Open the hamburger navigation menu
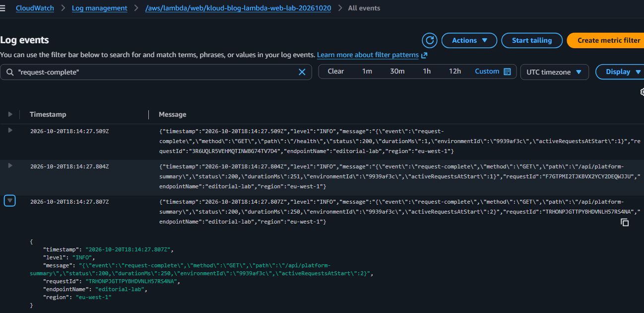 (2, 8)
